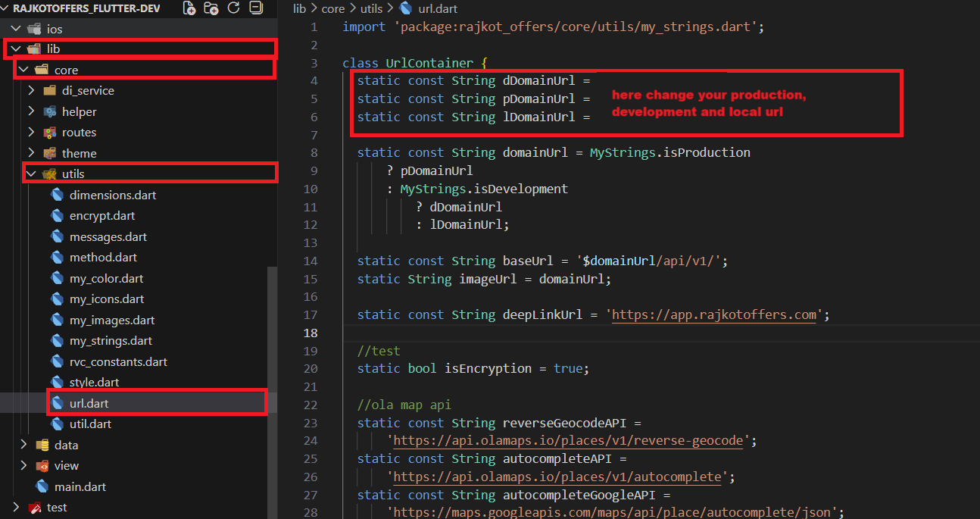
Task: Select the core segment in the breadcrumb
Action: tap(333, 9)
